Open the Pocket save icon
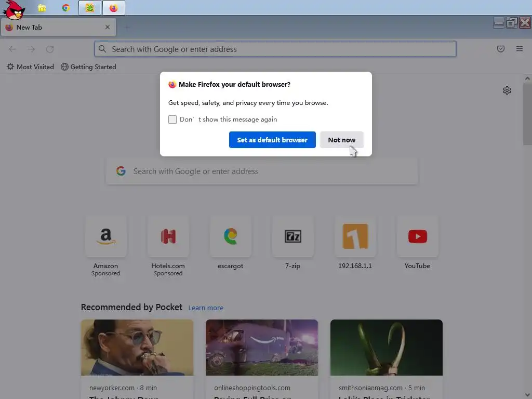 point(500,49)
